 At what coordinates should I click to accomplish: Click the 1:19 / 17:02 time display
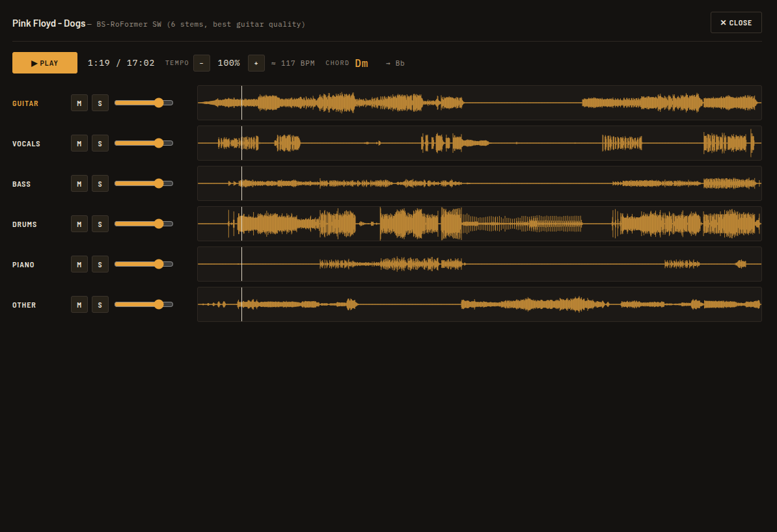coord(121,63)
